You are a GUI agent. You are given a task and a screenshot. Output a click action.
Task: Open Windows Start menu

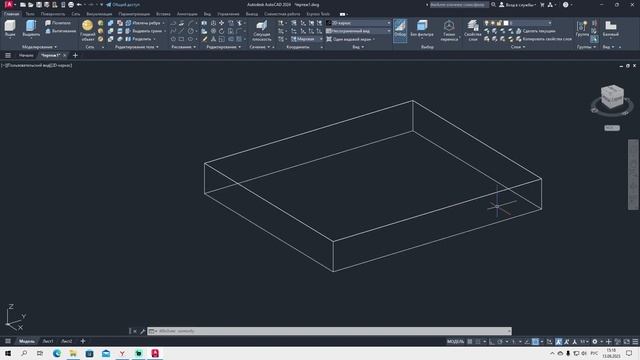pos(8,353)
